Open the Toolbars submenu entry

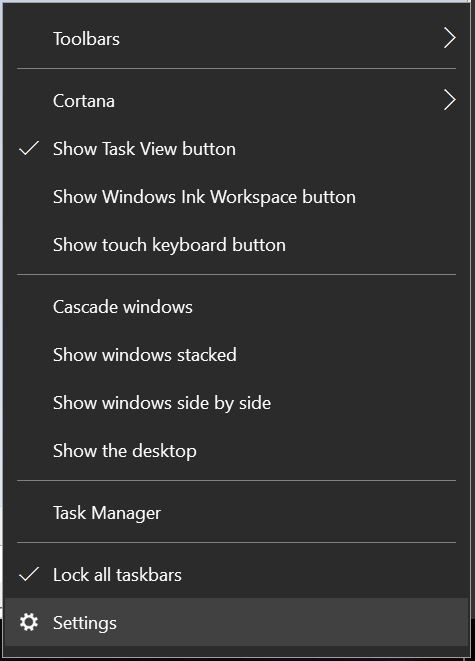click(236, 38)
